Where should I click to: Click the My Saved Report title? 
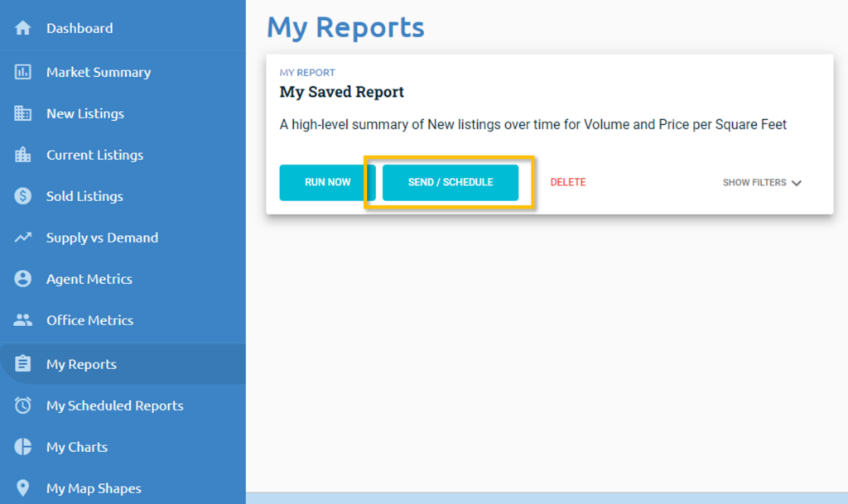tap(342, 92)
